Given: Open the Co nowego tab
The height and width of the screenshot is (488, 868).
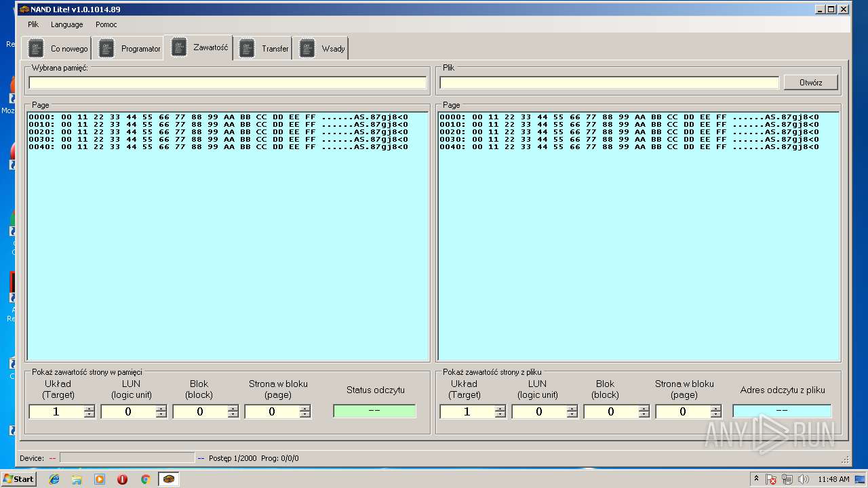Looking at the screenshot, I should coord(58,49).
